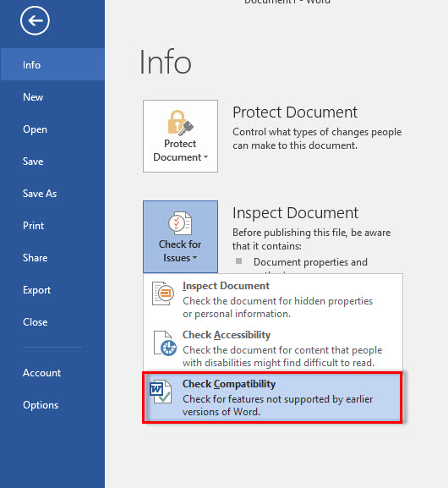Select Check Compatibility option text
The height and width of the screenshot is (488, 448).
tap(229, 384)
